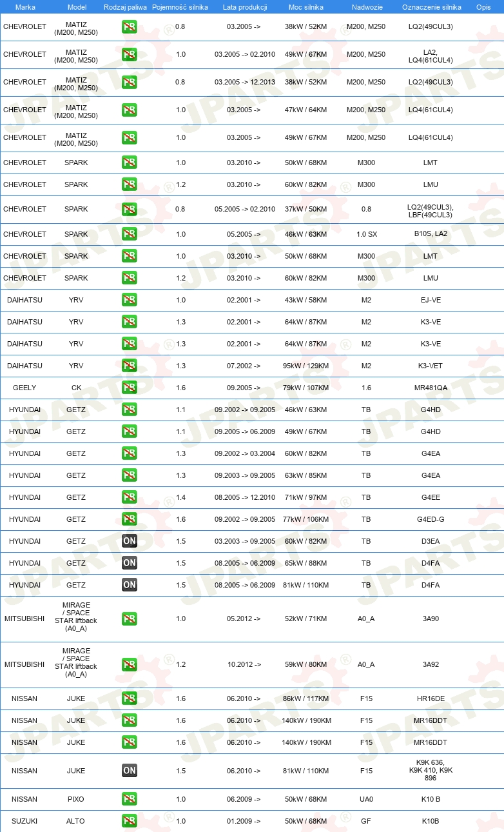Click power value 95kW / 129KM
The width and height of the screenshot is (504, 832).
tap(306, 366)
